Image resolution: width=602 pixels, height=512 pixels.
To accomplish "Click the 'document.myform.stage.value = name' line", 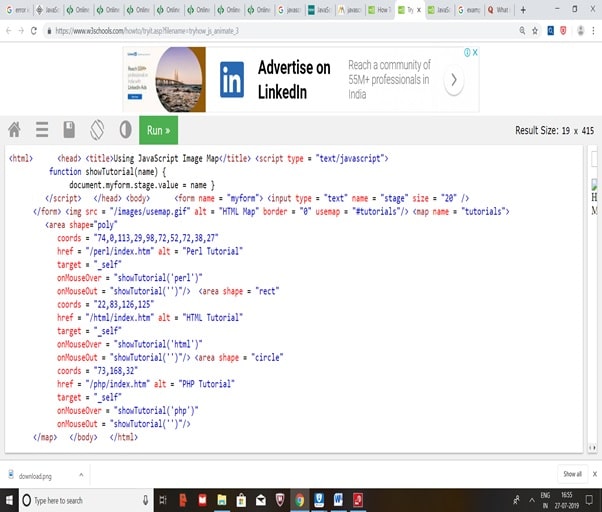I will coord(142,185).
